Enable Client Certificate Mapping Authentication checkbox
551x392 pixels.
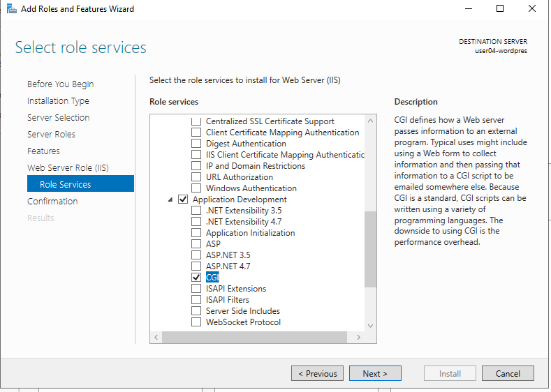(196, 133)
